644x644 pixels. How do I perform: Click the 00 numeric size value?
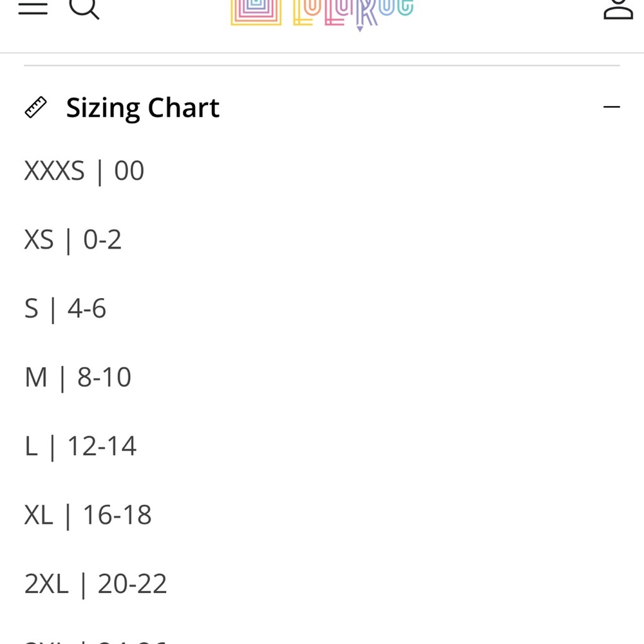pos(129,171)
